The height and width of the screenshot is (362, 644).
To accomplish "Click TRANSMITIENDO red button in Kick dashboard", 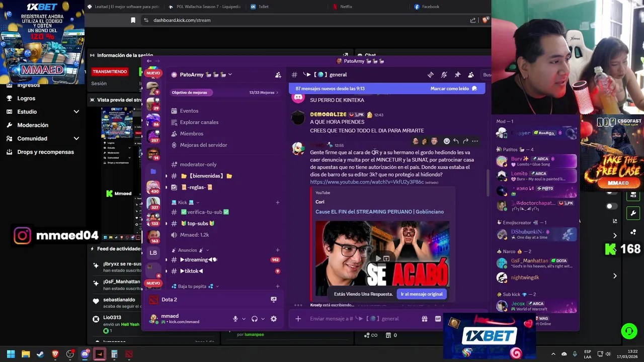I will (110, 71).
